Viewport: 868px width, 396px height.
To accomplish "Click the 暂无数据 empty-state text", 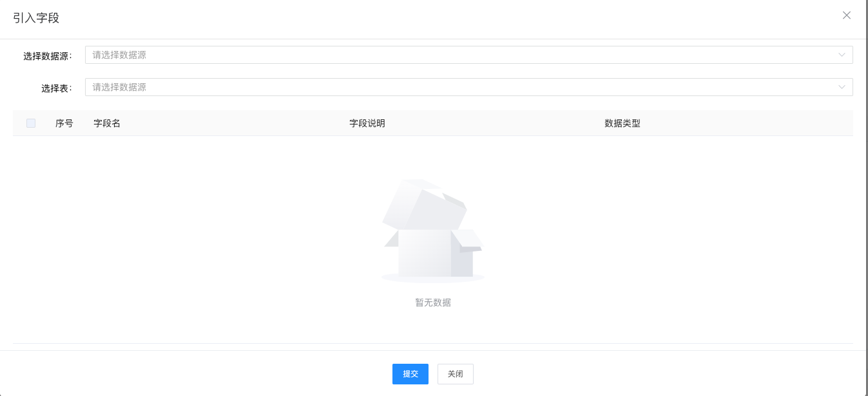I will [433, 302].
